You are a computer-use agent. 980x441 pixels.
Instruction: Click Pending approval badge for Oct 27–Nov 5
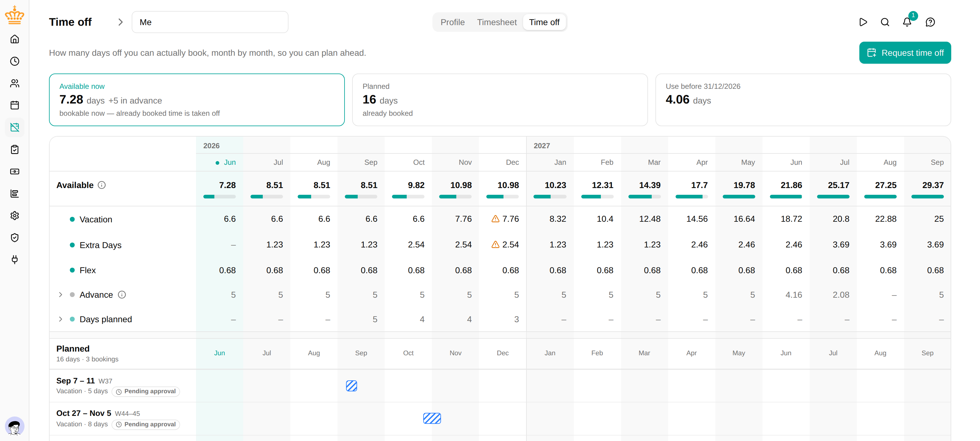[x=146, y=425]
